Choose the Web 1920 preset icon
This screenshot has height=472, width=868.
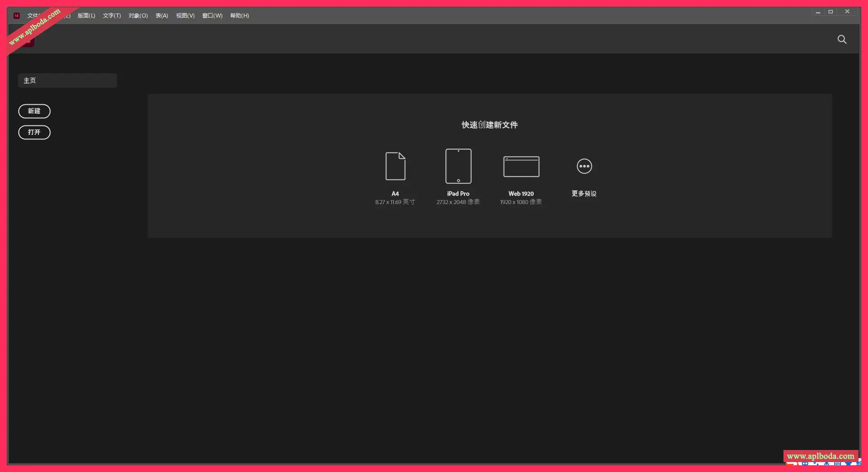[x=521, y=167]
